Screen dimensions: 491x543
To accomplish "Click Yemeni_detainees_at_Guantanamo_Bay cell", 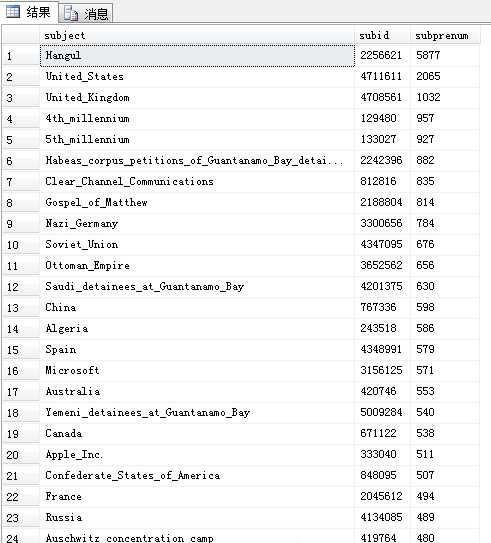I will (197, 413).
